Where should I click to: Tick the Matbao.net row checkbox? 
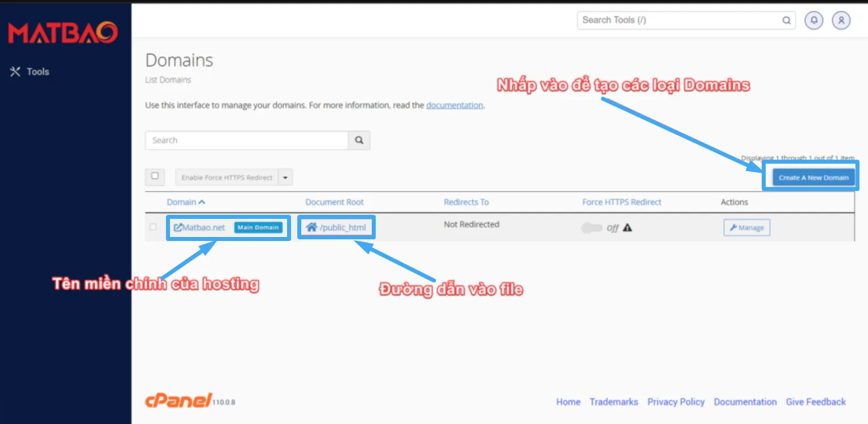coord(153,227)
